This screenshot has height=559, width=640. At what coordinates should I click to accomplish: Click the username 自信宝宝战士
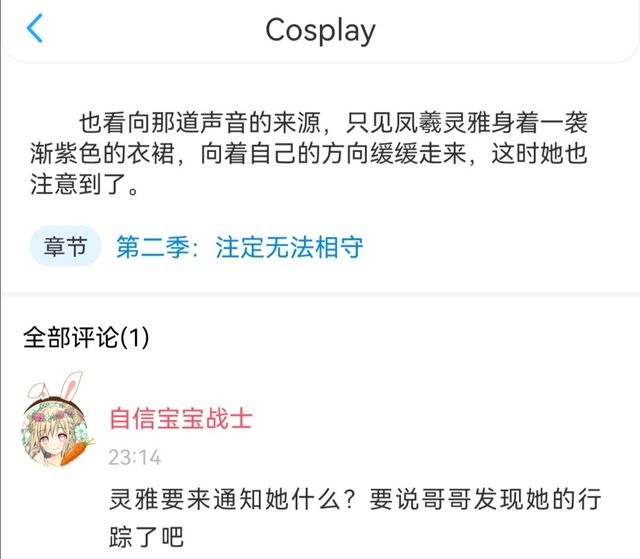point(181,418)
